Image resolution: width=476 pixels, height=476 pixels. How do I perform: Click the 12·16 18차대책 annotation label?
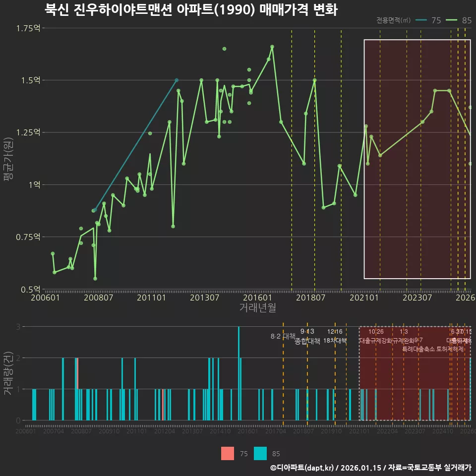[x=335, y=336]
